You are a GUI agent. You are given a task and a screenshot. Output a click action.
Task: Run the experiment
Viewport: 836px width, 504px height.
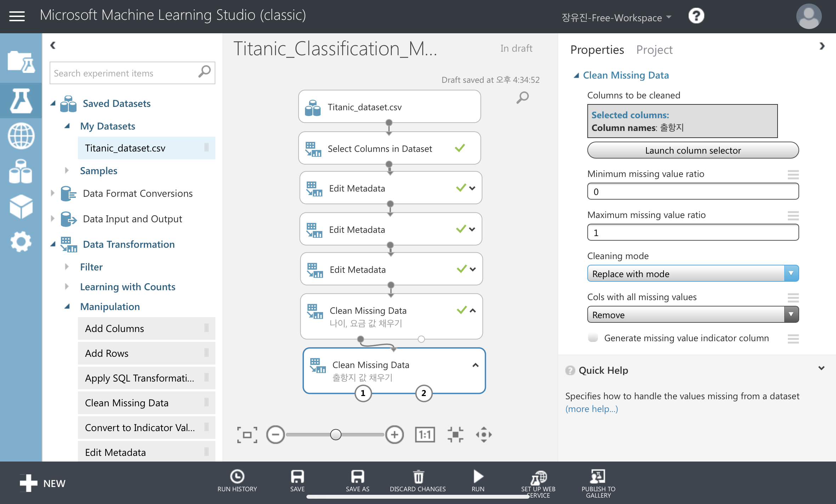[478, 476]
